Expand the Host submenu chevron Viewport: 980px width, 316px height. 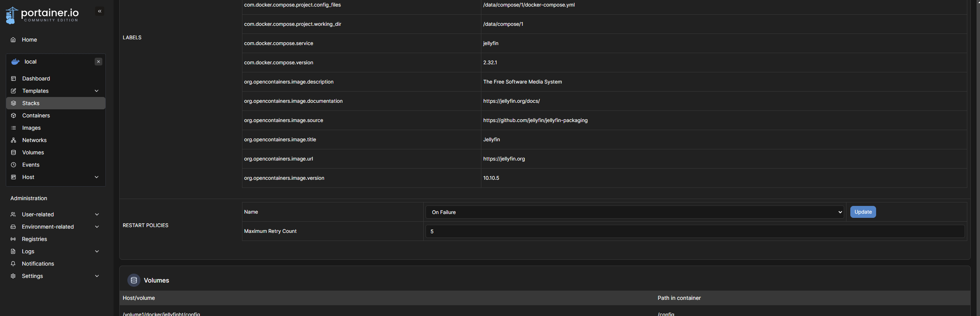tap(97, 177)
